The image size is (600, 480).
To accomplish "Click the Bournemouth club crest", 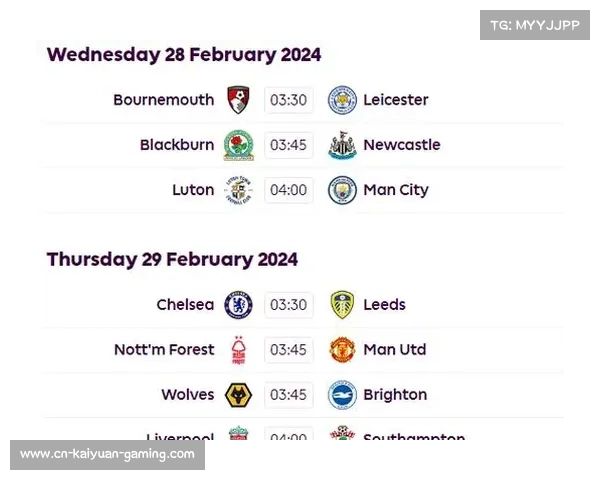I will tap(238, 100).
